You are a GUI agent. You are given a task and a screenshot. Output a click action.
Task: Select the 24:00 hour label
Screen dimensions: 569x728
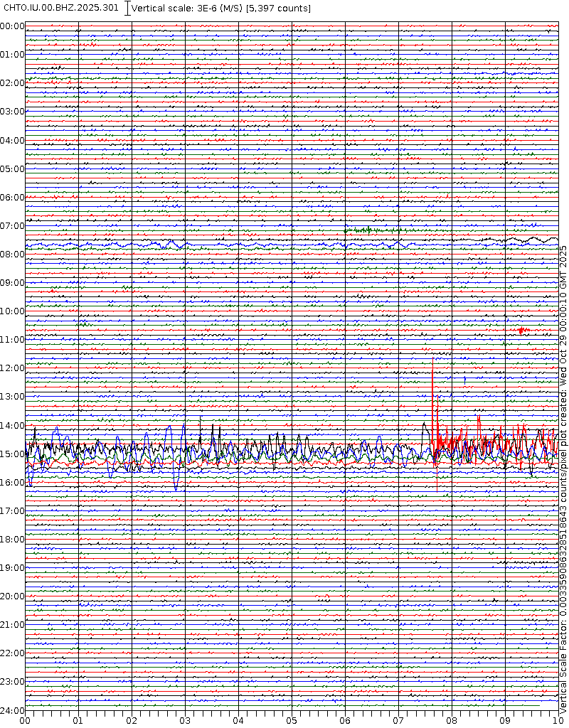click(x=13, y=710)
